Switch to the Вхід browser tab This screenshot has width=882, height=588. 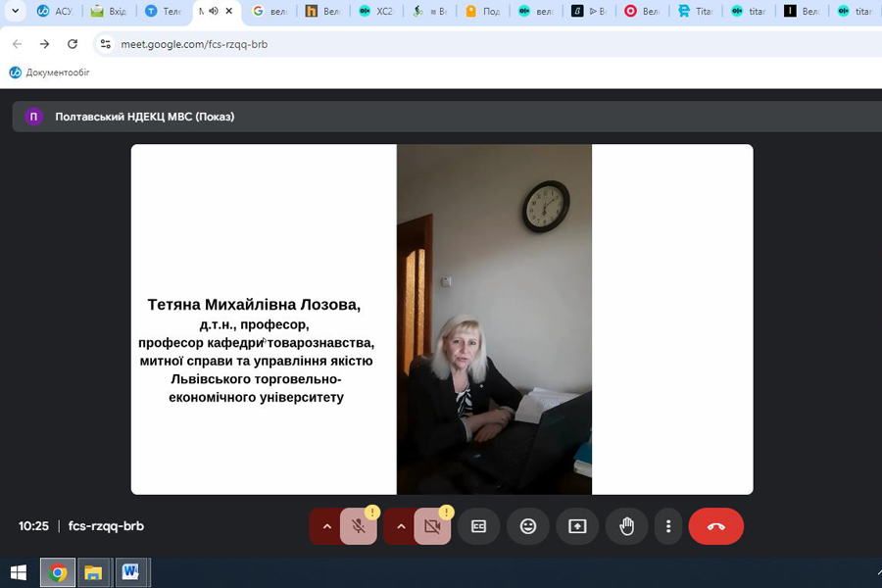[x=108, y=12]
